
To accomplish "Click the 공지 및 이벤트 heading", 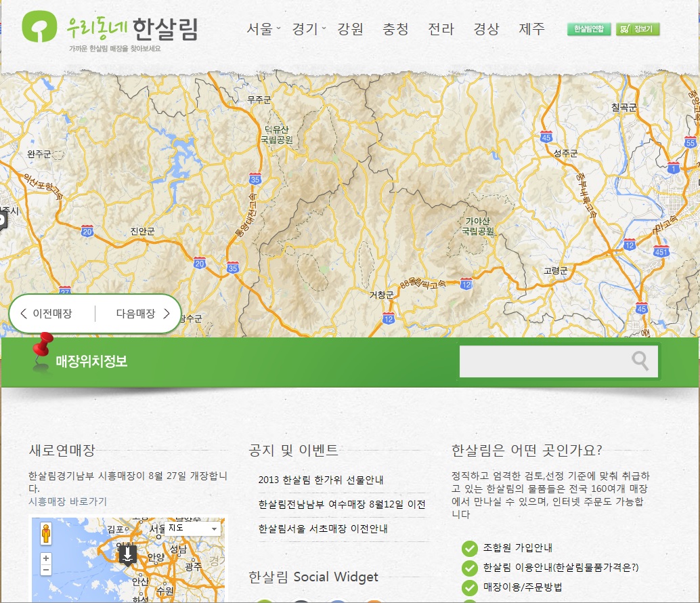I will [x=293, y=451].
